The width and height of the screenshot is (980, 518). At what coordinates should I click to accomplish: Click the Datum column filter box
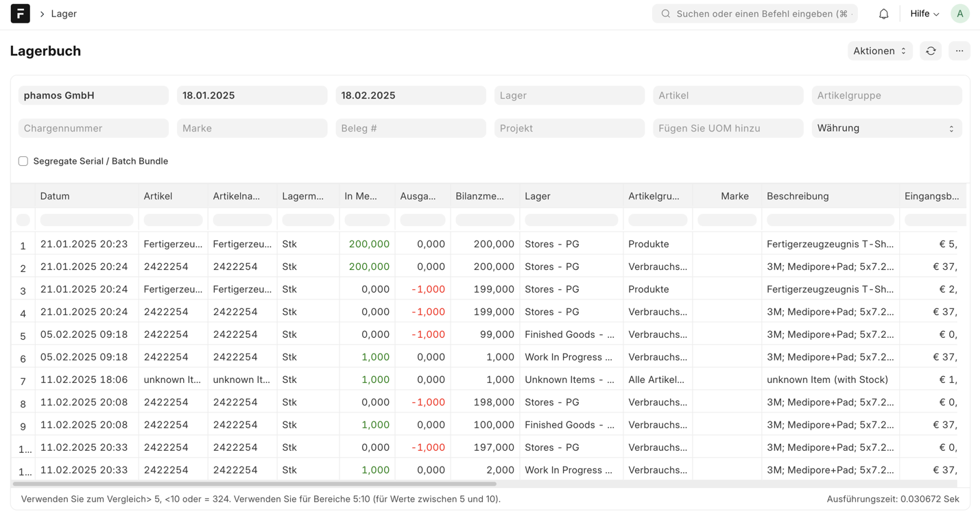coord(86,220)
